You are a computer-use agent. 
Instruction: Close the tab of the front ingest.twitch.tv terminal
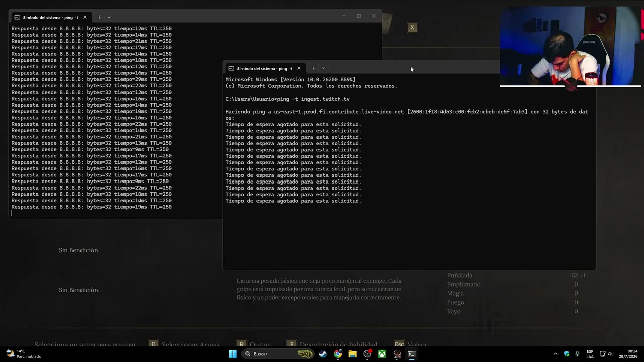click(299, 68)
